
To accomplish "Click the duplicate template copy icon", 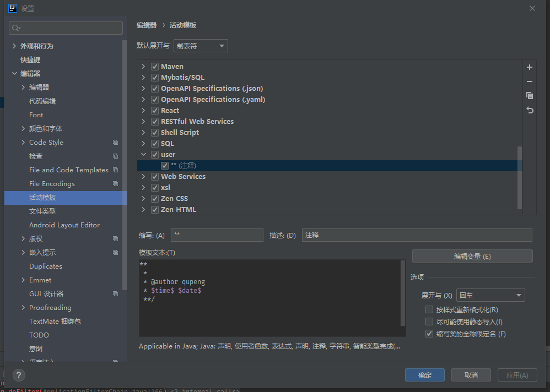I will tap(530, 96).
